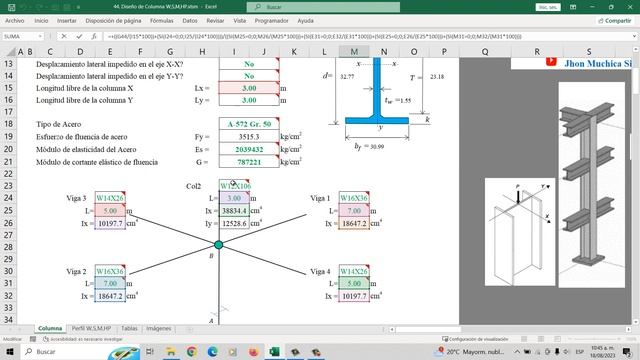Screen dimensions: 640x360
Task: Click the red YouTube logo icon
Action: [551, 62]
